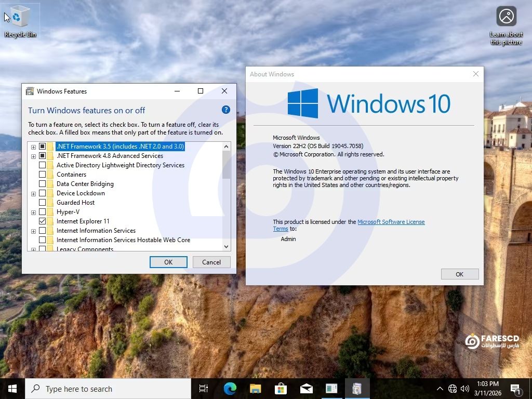Open the Windows Start menu
The height and width of the screenshot is (399, 532).
(x=12, y=389)
